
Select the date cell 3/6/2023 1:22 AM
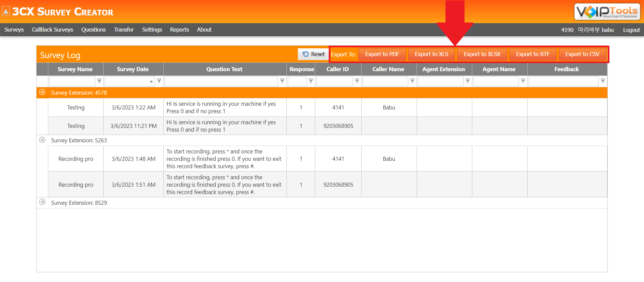tap(133, 107)
